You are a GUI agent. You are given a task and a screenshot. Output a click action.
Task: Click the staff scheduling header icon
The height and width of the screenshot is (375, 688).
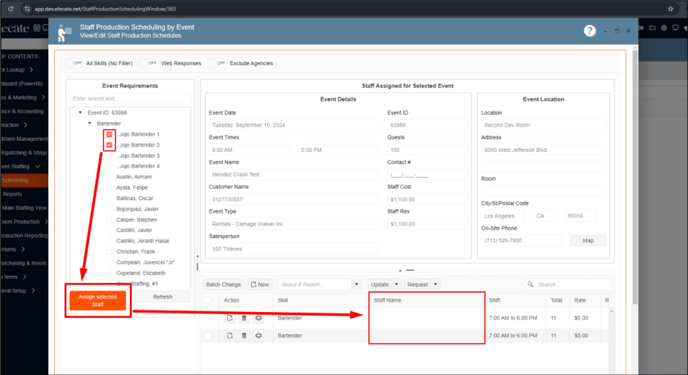[x=64, y=33]
